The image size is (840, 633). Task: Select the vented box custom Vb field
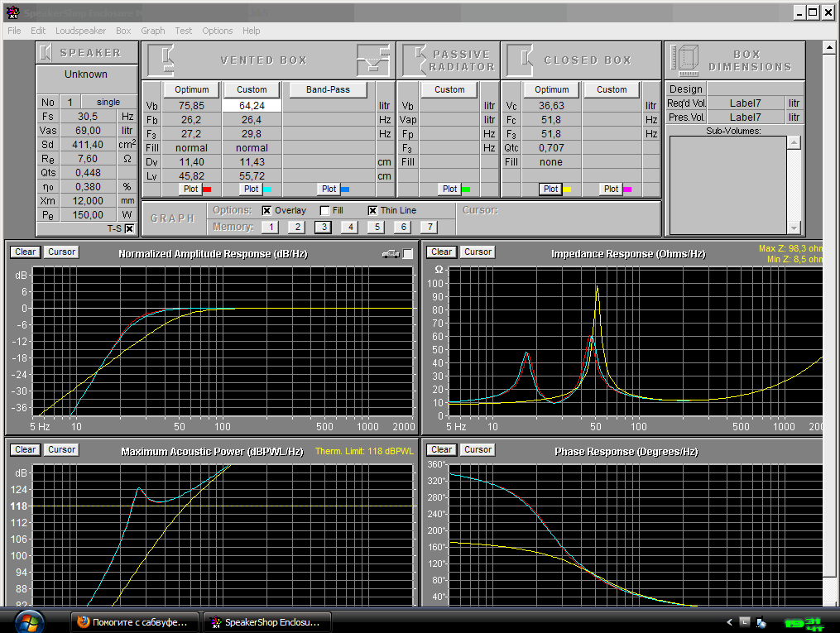(252, 106)
